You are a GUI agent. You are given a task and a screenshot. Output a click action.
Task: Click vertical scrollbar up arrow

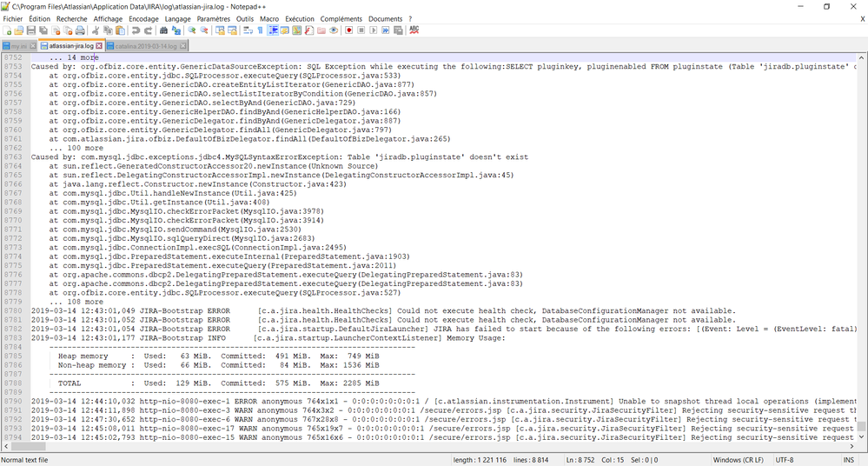861,57
